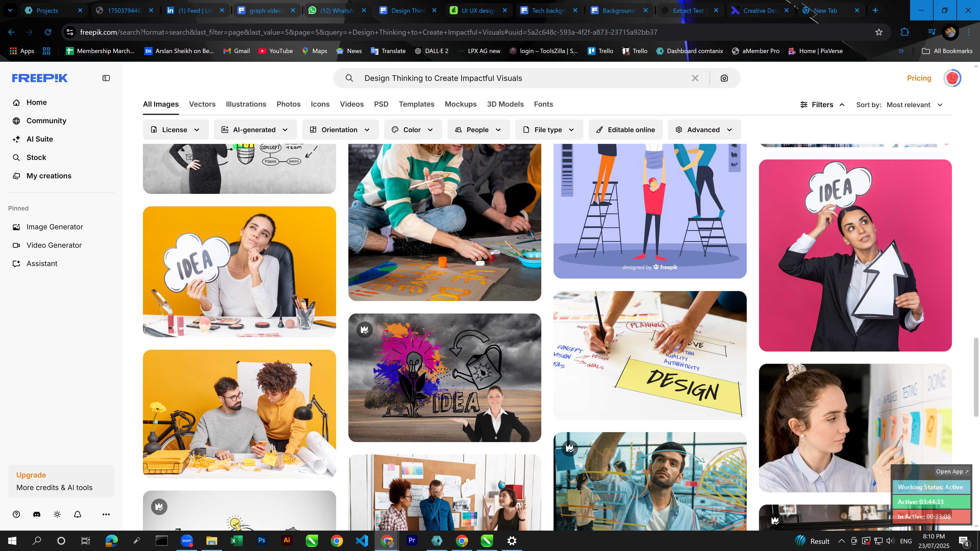Expand the Orientation filter dropdown
The image size is (980, 551).
pos(340,130)
